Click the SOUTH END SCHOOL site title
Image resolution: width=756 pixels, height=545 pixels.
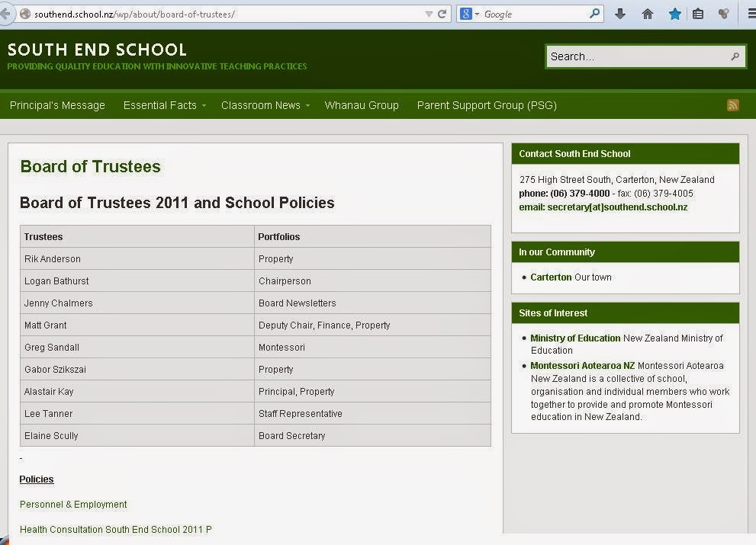(x=97, y=50)
